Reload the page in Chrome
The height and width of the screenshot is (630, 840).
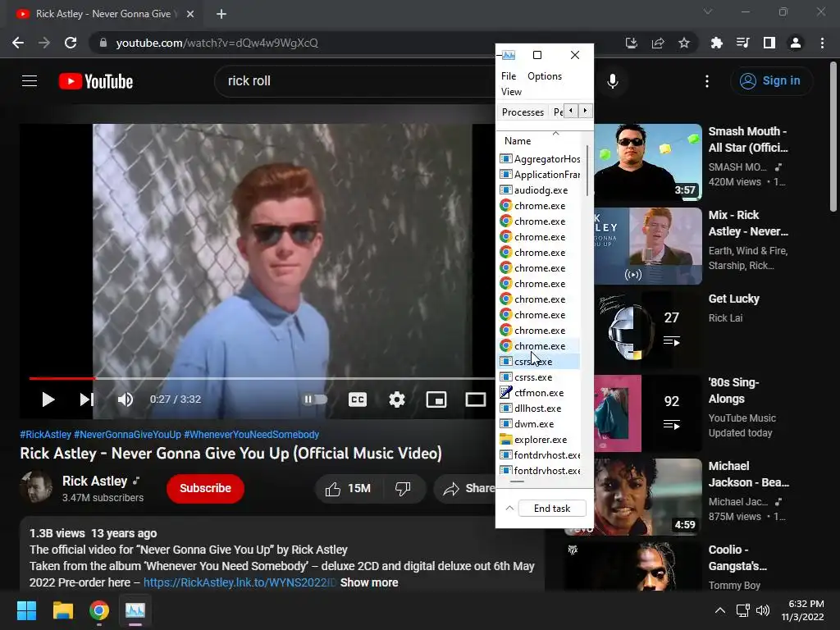[x=71, y=43]
